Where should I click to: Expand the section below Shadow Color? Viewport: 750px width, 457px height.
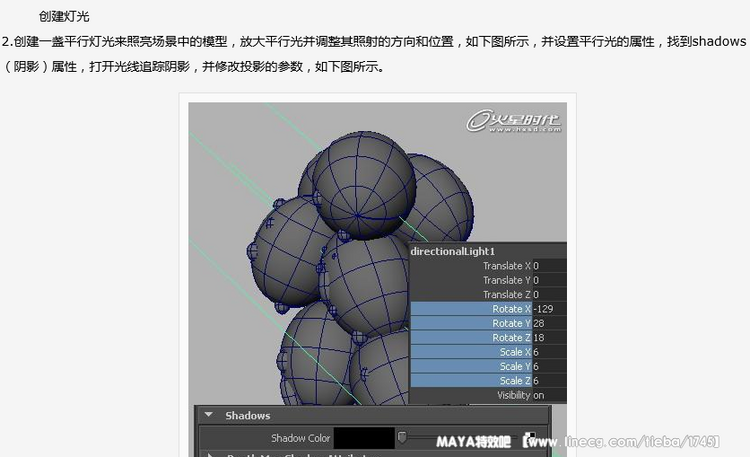(x=212, y=454)
